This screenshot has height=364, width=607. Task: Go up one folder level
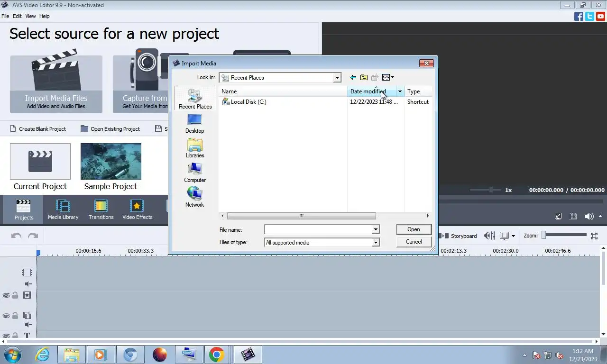coord(364,77)
